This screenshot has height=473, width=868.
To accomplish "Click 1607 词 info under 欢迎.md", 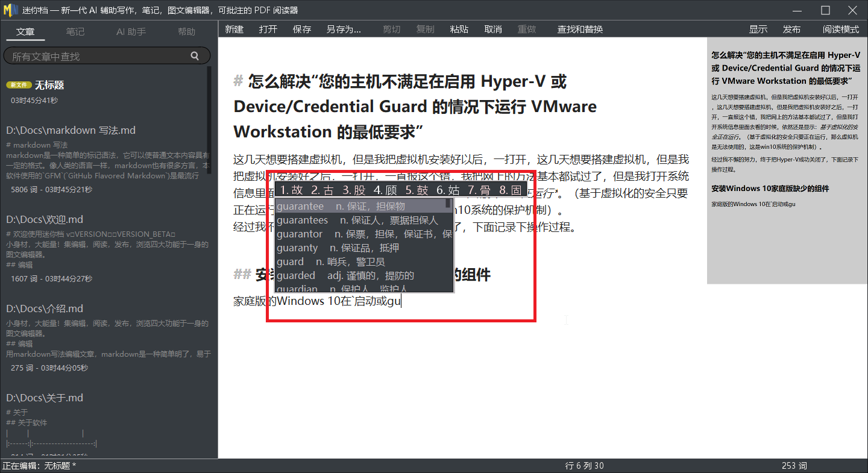I will (x=51, y=279).
